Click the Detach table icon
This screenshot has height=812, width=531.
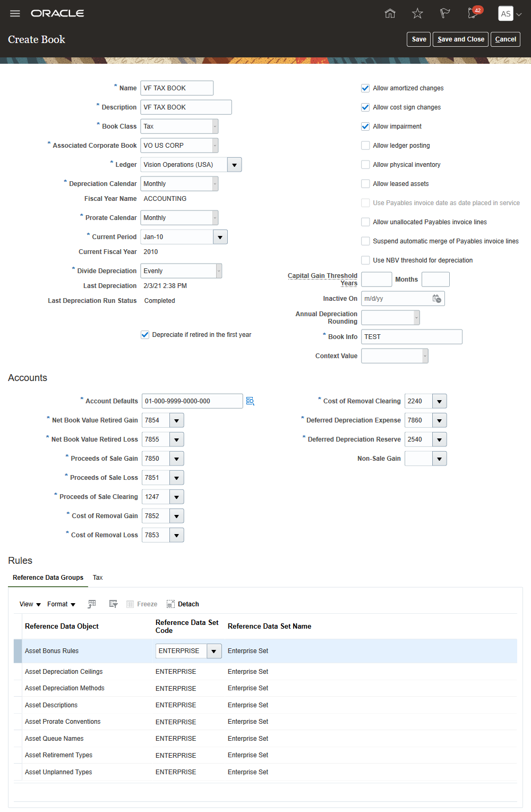click(x=183, y=604)
